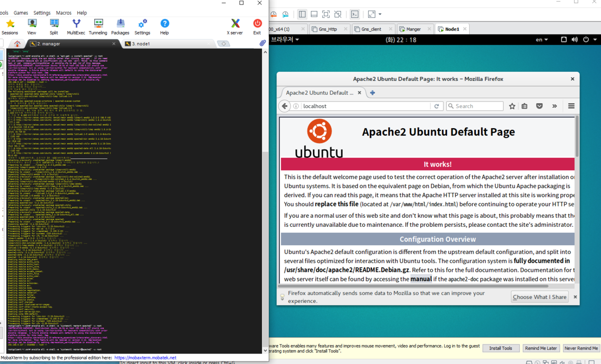Viewport: 601px width, 364px height.
Task: Close the Manger VM tab
Action: [429, 29]
